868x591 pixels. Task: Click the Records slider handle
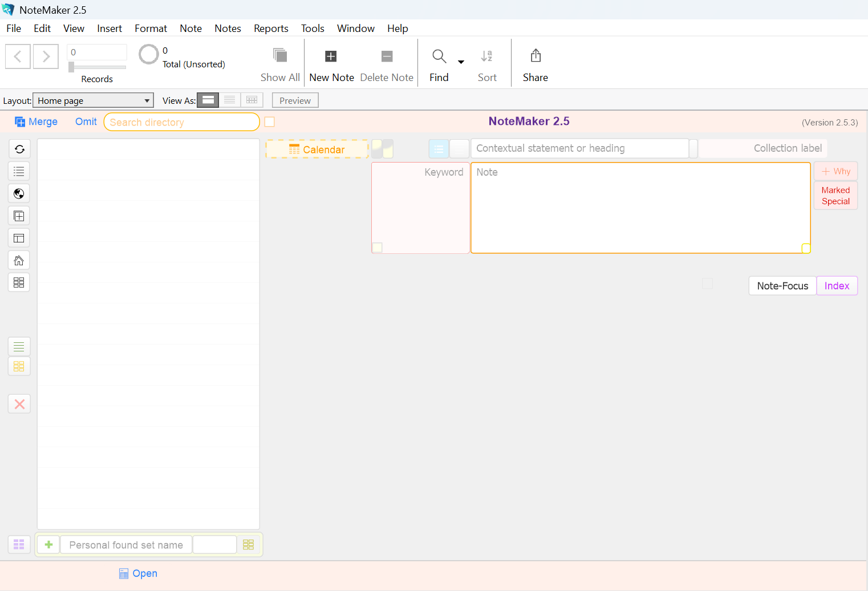71,67
